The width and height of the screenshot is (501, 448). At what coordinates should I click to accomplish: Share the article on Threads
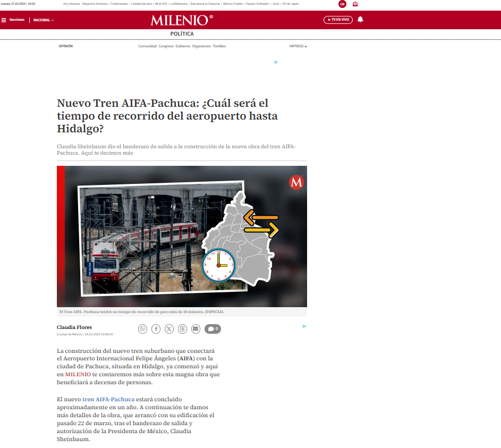pos(182,329)
